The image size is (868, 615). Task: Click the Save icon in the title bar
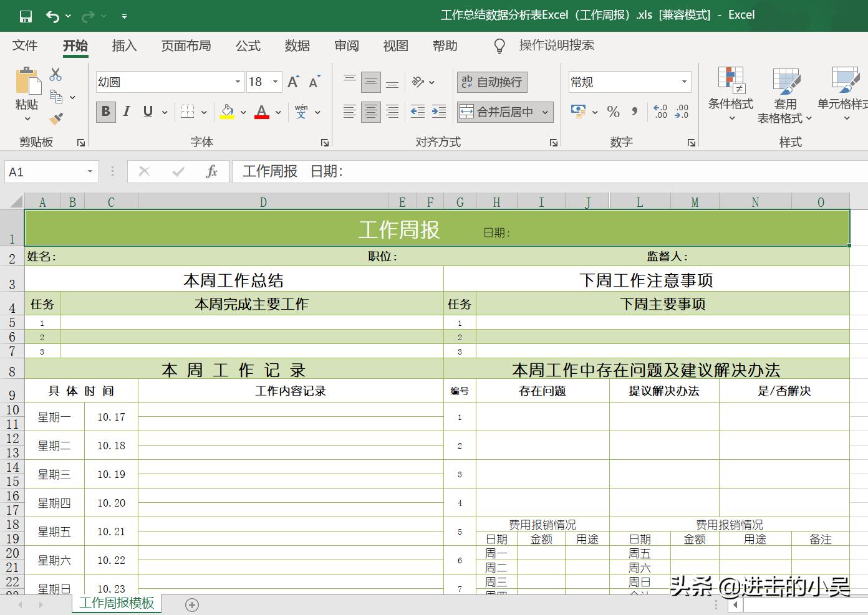[x=26, y=16]
